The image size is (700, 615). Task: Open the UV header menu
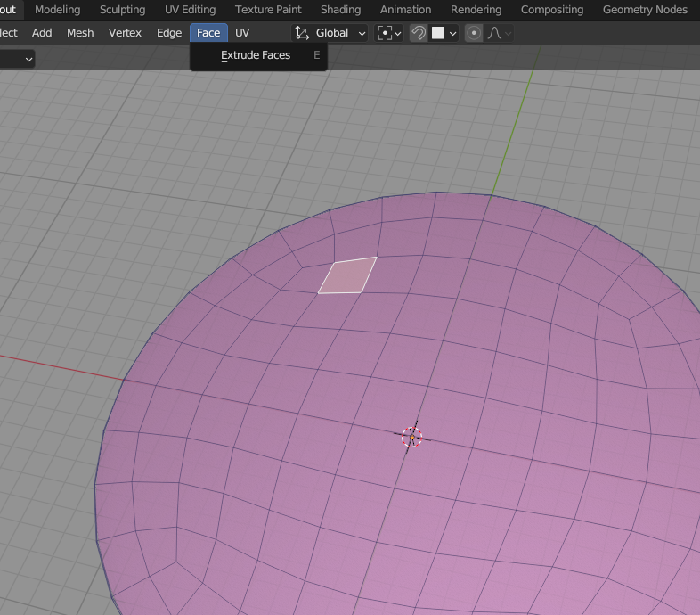coord(242,33)
